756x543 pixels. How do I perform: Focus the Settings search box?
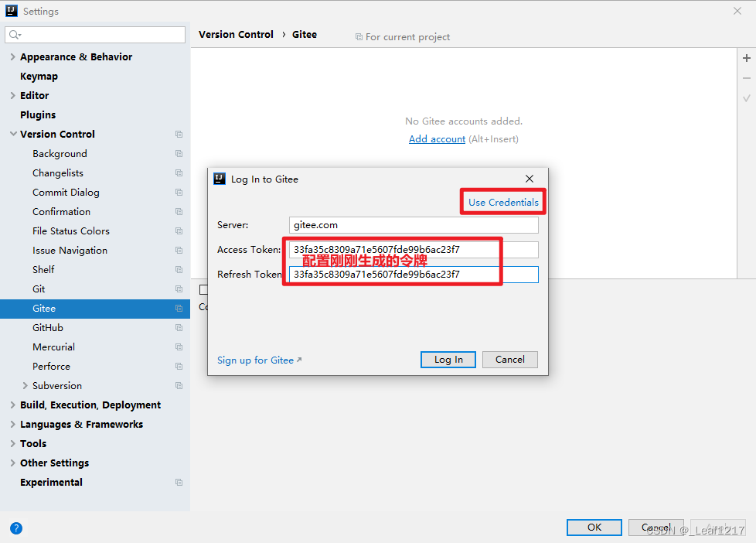(95, 35)
